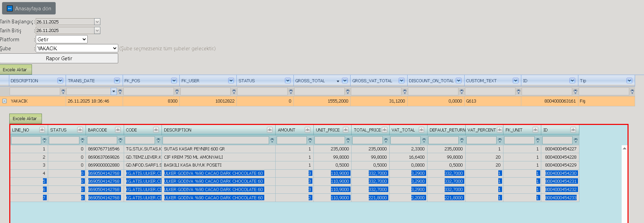644x223 pixels.
Task: Click the Rapor Getir button
Action: point(59,58)
